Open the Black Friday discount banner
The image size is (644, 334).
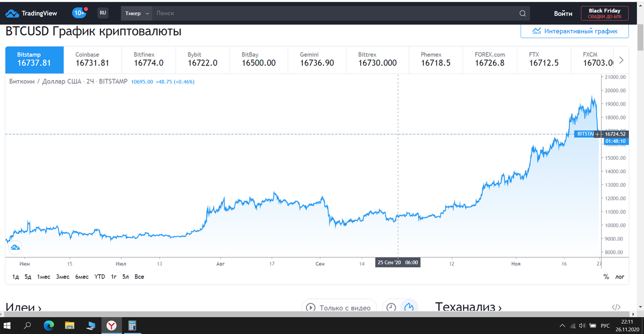pyautogui.click(x=604, y=13)
